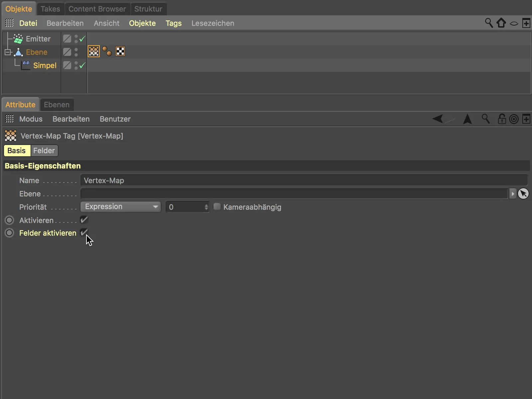The width and height of the screenshot is (532, 399).
Task: Click the Priorität value stepper arrows
Action: click(x=206, y=207)
